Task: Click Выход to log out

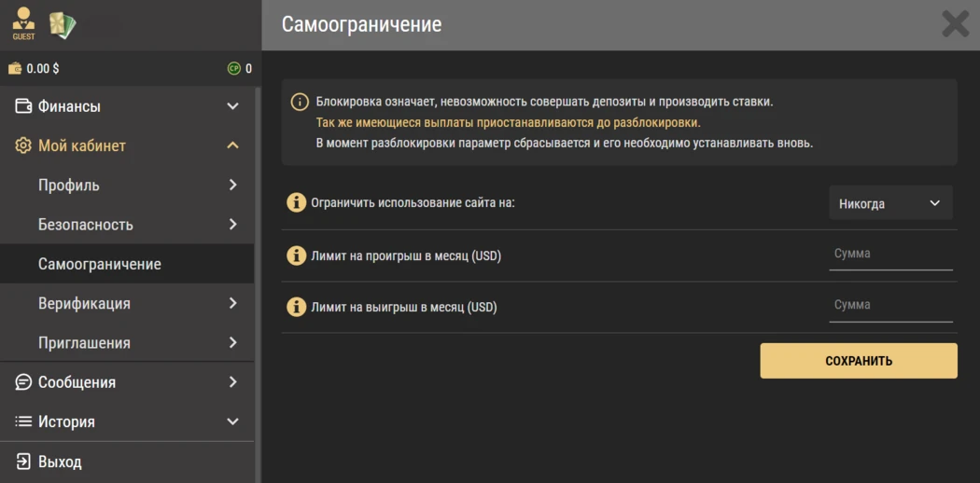Action: [x=60, y=462]
